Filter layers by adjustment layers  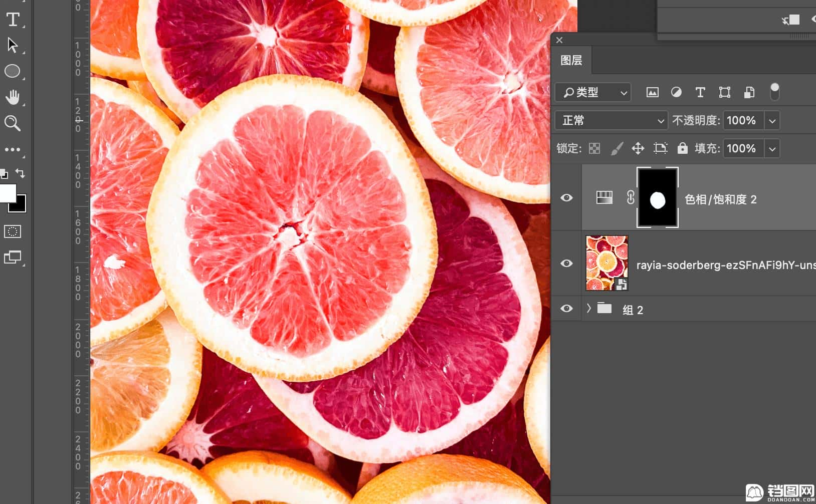pos(676,92)
